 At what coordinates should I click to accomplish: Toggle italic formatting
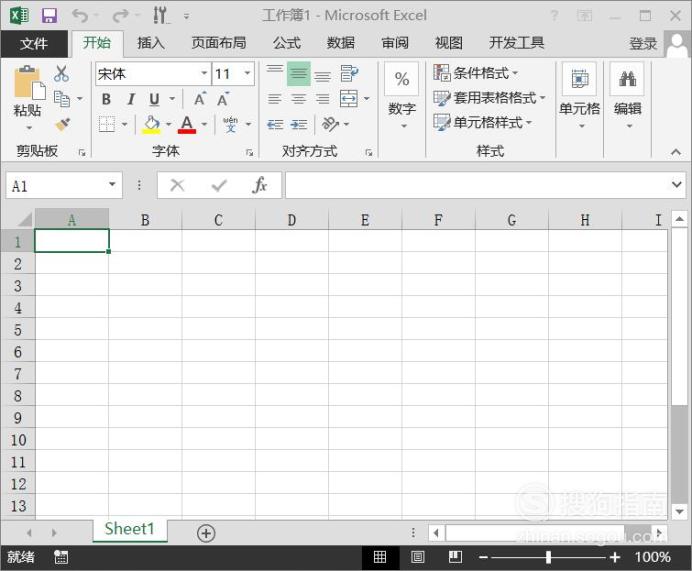coord(131,99)
